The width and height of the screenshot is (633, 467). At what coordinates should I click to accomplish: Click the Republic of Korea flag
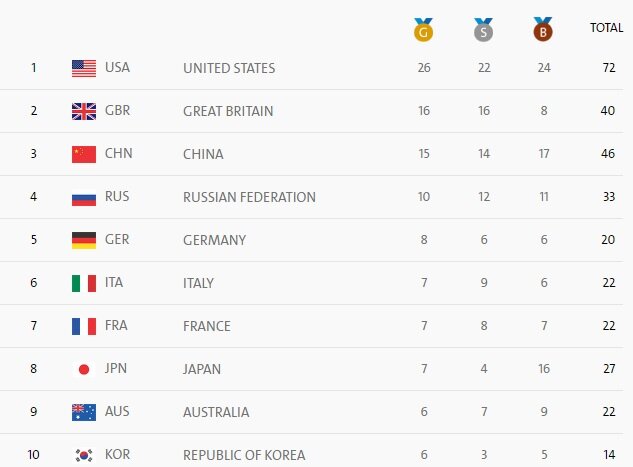click(84, 455)
